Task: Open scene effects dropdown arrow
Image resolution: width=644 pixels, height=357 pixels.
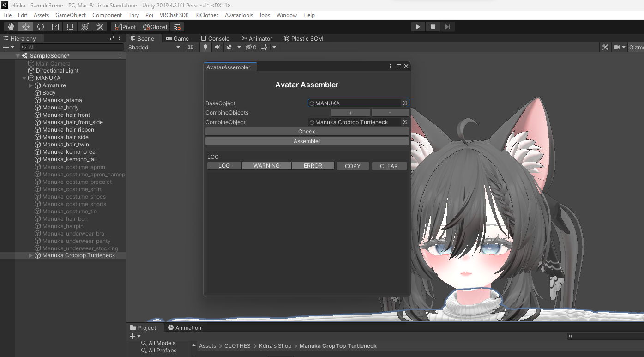Action: point(239,47)
